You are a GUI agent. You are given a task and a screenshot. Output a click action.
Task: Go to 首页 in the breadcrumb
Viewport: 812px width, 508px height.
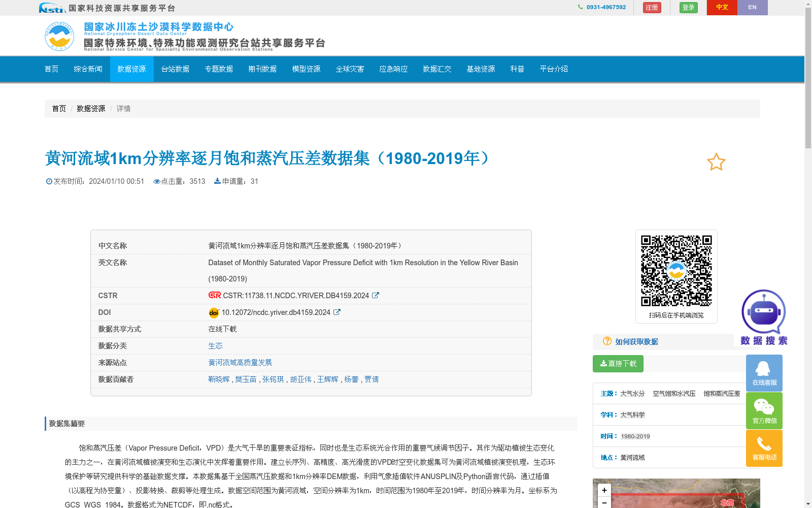coord(59,109)
